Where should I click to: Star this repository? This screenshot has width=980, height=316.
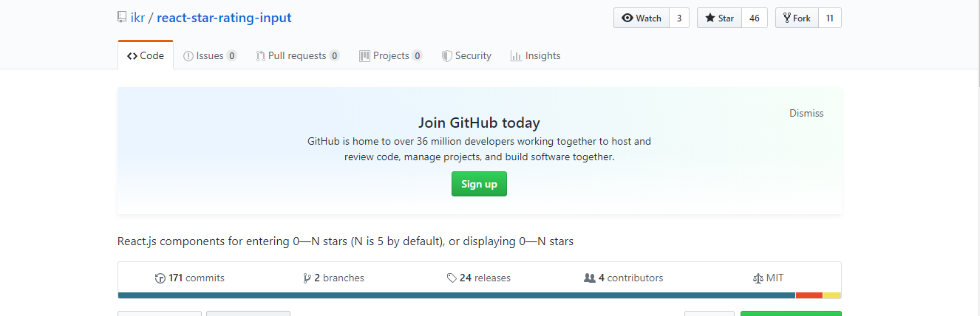coord(720,18)
